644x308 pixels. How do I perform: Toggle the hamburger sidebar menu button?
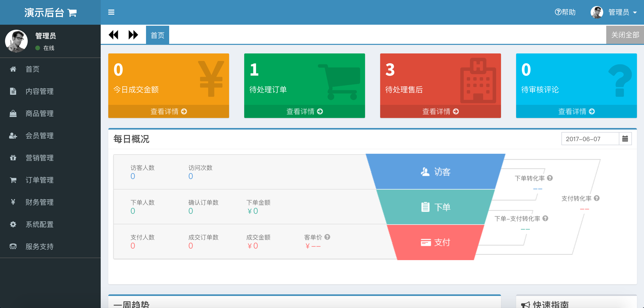tap(111, 12)
